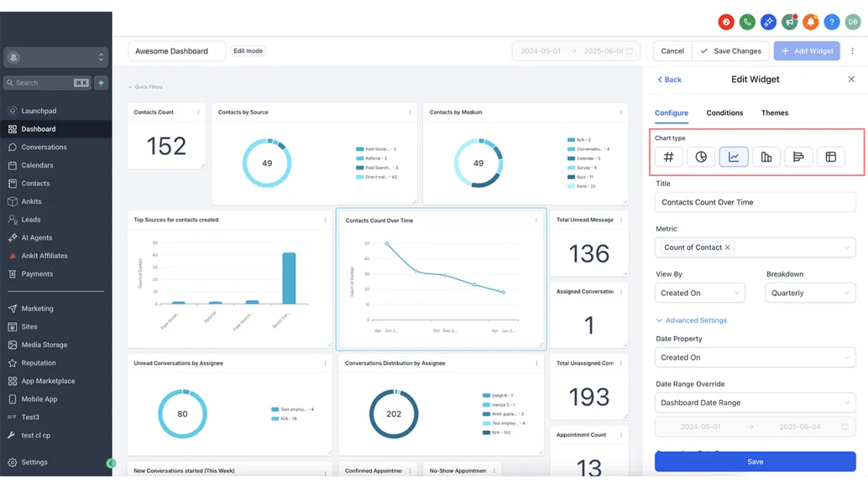This screenshot has width=868, height=488.
Task: Select the vertical bar chart type
Action: 766,156
